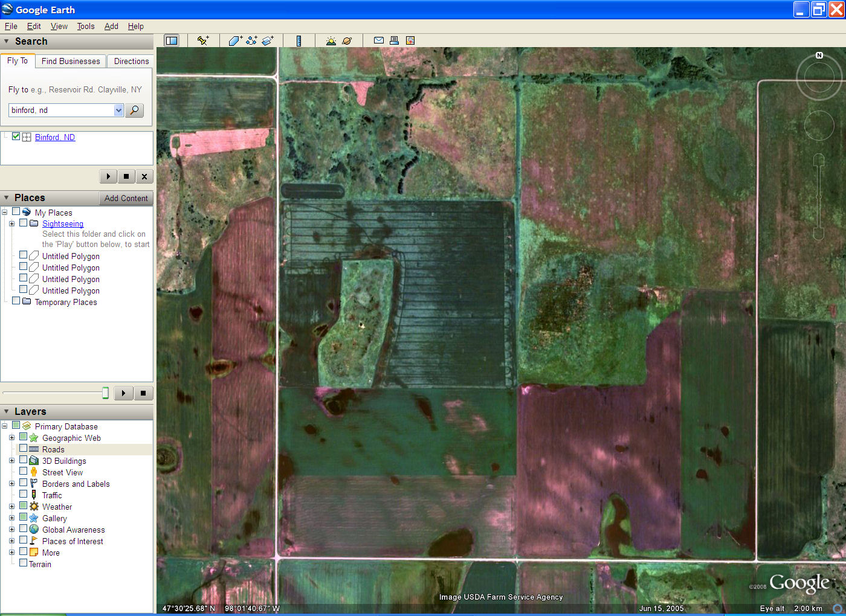Select the Add Path tool
Screen dimensions: 846x616
pos(251,40)
